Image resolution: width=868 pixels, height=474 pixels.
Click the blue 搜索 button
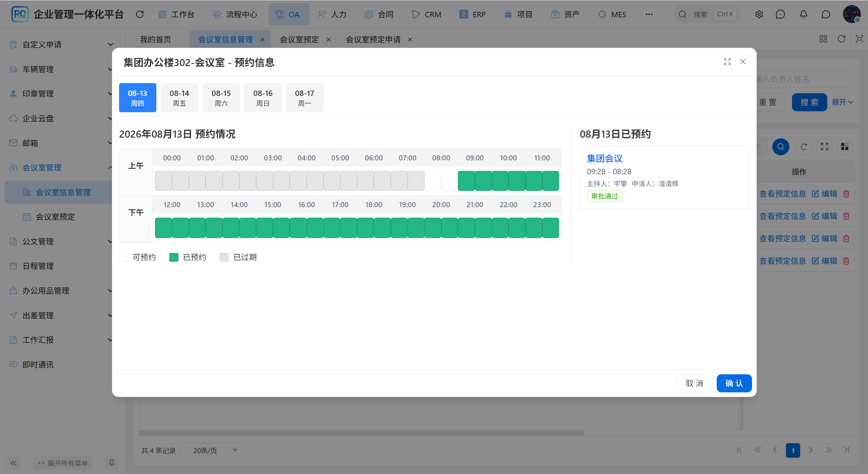pyautogui.click(x=809, y=102)
